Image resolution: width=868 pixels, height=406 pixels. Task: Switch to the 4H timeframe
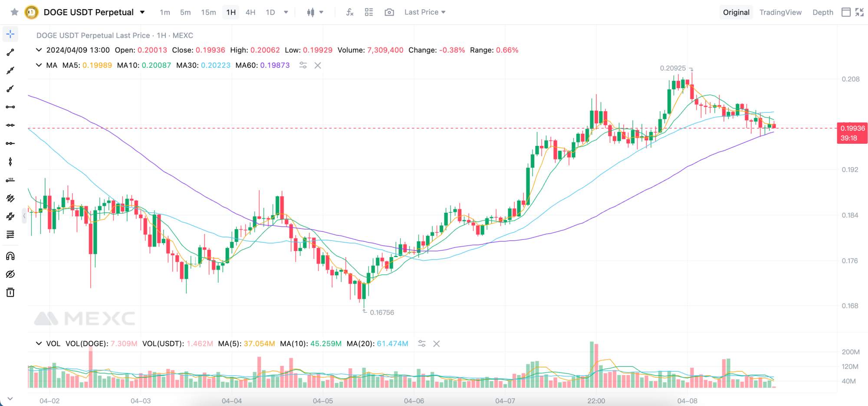click(x=250, y=12)
